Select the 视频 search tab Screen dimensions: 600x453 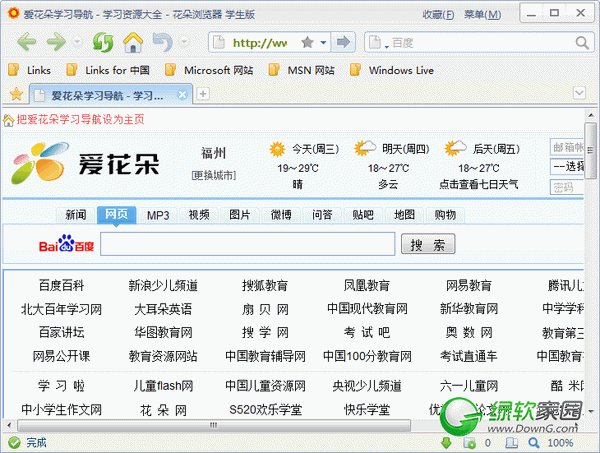199,215
